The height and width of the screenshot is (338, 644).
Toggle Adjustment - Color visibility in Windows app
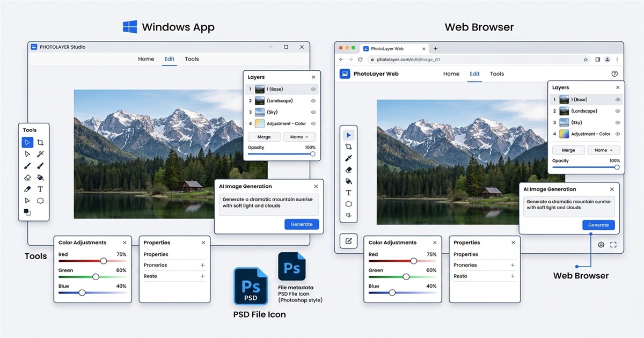coord(313,123)
